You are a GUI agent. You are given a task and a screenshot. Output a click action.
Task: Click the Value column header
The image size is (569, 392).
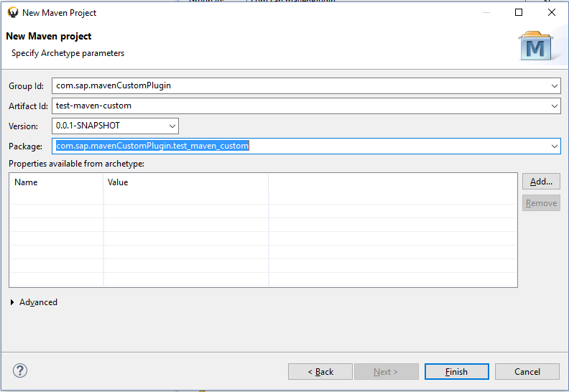[186, 182]
